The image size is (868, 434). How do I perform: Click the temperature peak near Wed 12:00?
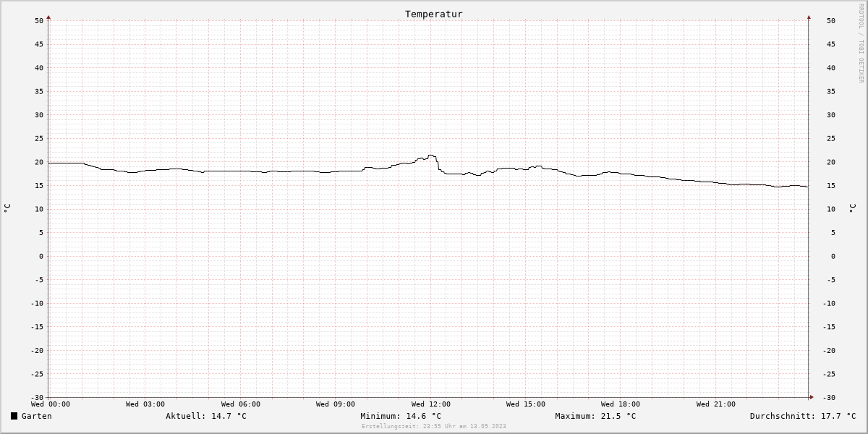(x=432, y=155)
